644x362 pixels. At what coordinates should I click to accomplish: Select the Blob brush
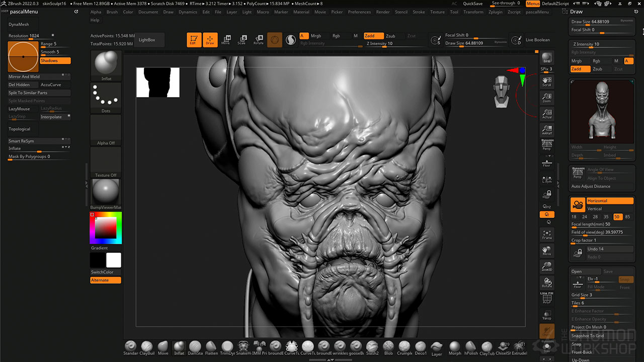coord(388,348)
